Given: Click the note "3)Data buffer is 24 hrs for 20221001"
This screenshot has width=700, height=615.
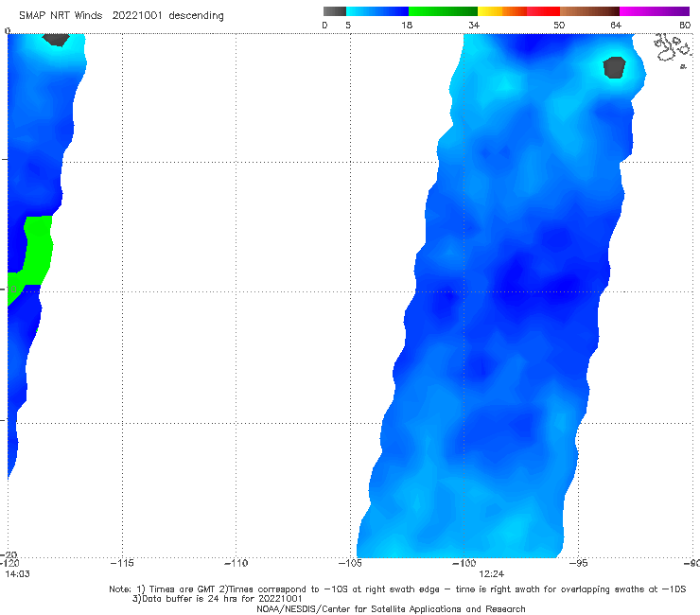Looking at the screenshot, I should point(217,599).
